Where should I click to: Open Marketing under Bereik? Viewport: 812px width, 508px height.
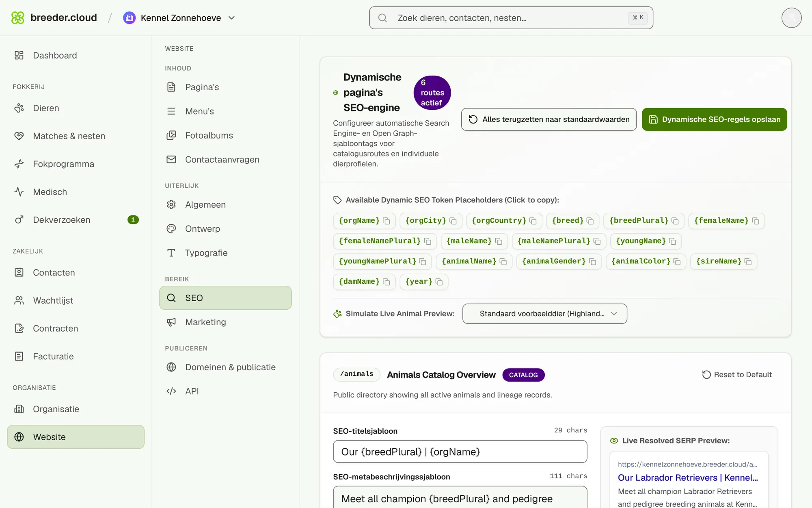coord(225,322)
